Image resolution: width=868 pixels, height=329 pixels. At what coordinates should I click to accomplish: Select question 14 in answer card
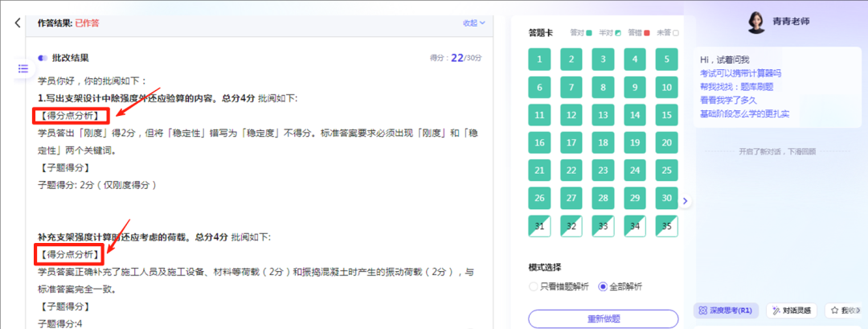click(x=635, y=115)
